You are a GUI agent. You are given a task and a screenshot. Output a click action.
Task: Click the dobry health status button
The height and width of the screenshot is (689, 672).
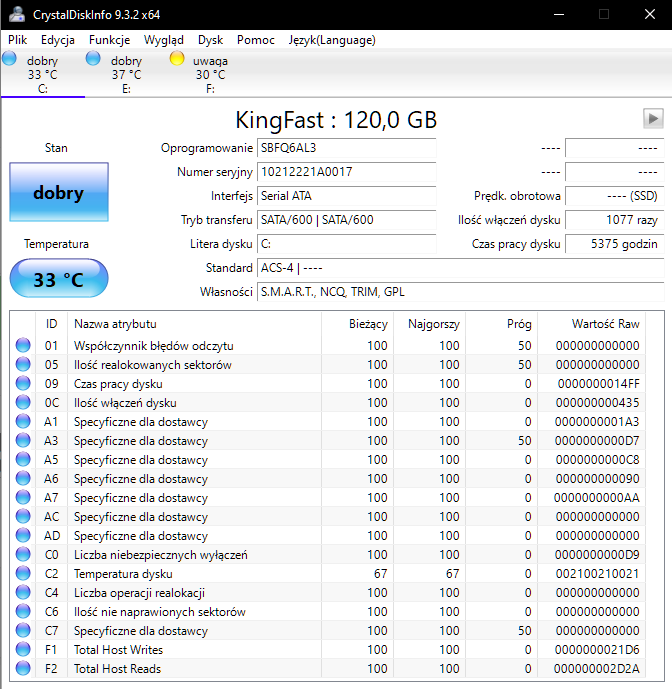59,192
